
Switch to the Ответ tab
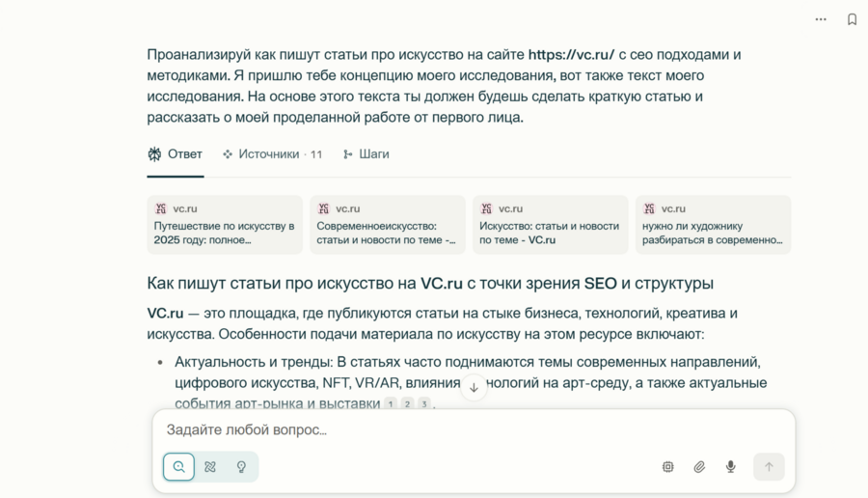176,154
